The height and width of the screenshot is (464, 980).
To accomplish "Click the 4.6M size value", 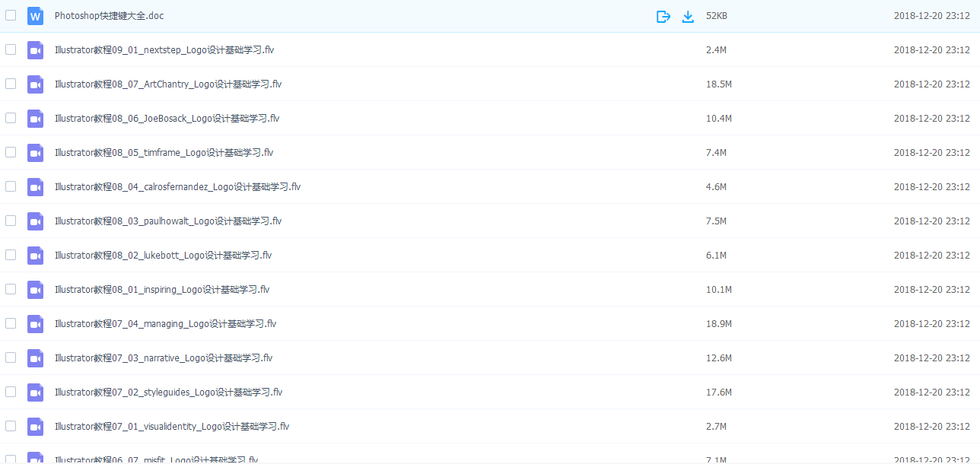I will pos(716,187).
